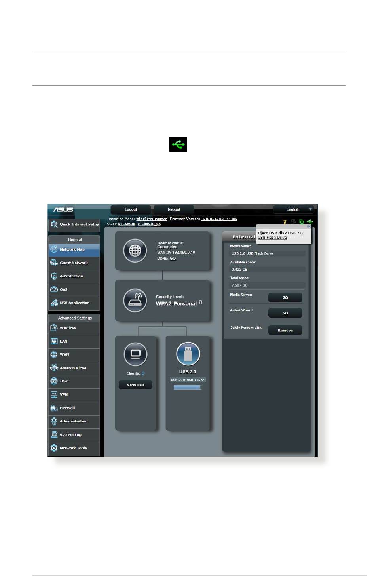The width and height of the screenshot is (376, 588).
Task: Click the System Log icon
Action: pyautogui.click(x=54, y=435)
